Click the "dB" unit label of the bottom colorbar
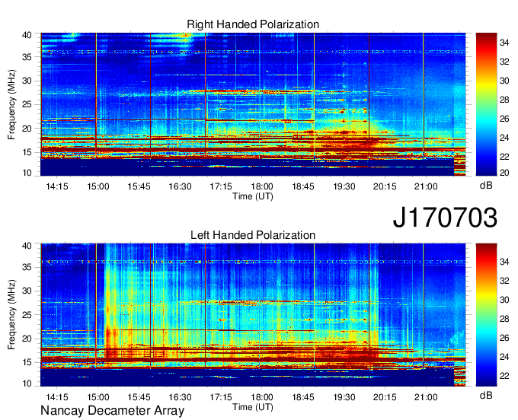Screen dimensions: 518x420 (x=486, y=395)
